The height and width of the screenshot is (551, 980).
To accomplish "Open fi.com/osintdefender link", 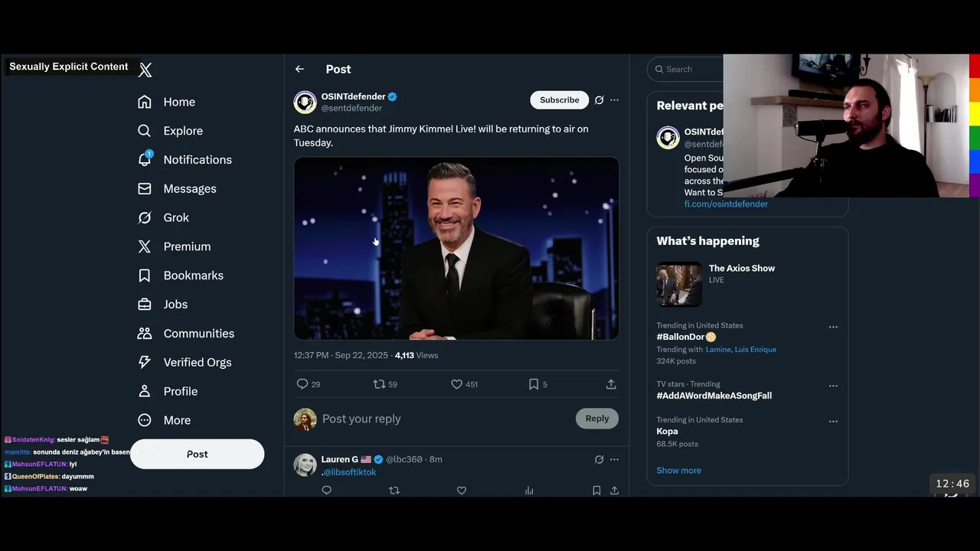I will (x=726, y=204).
